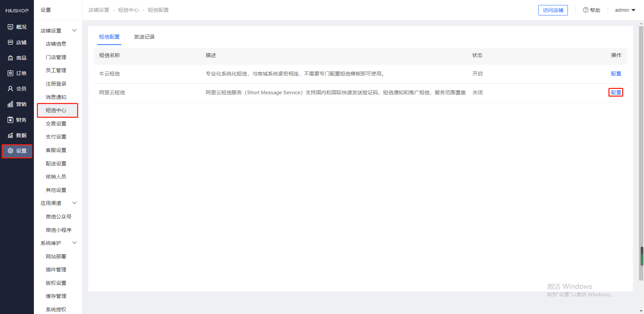The height and width of the screenshot is (314, 644).
Task: Click the 描述 column header
Action: 211,55
